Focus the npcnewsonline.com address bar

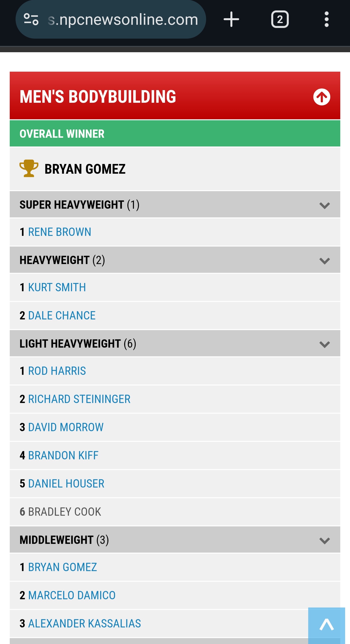122,19
